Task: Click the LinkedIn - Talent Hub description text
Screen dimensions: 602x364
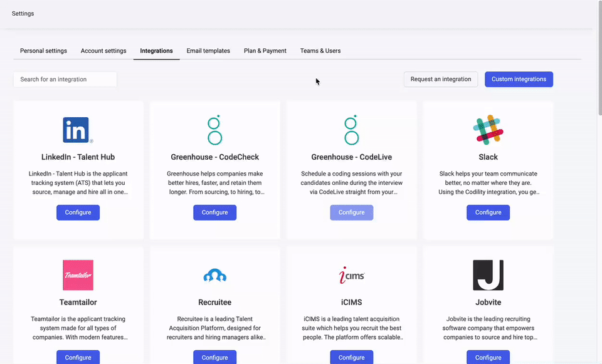Action: [78, 183]
